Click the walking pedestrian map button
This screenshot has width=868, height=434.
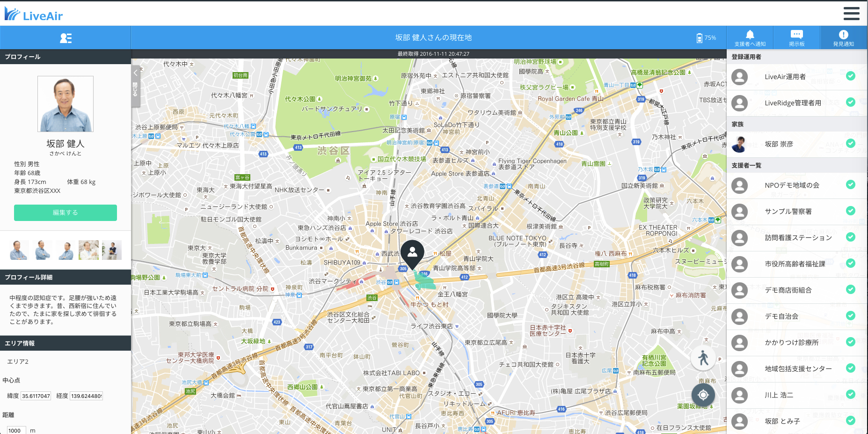703,358
